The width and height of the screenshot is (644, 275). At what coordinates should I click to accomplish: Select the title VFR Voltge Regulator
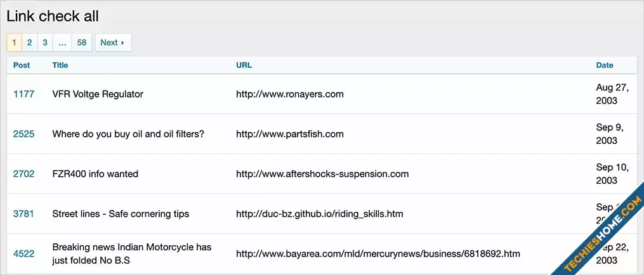click(x=98, y=94)
